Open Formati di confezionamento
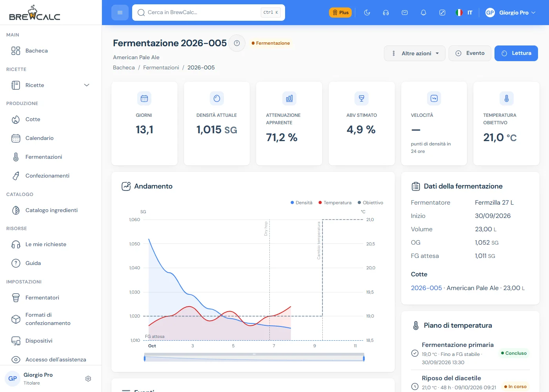This screenshot has height=392, width=549. [51, 319]
